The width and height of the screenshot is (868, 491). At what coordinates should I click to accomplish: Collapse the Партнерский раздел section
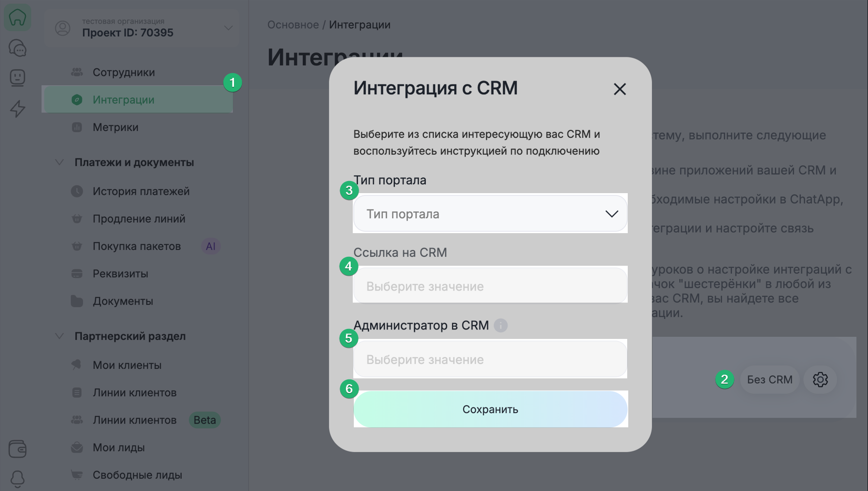(59, 336)
